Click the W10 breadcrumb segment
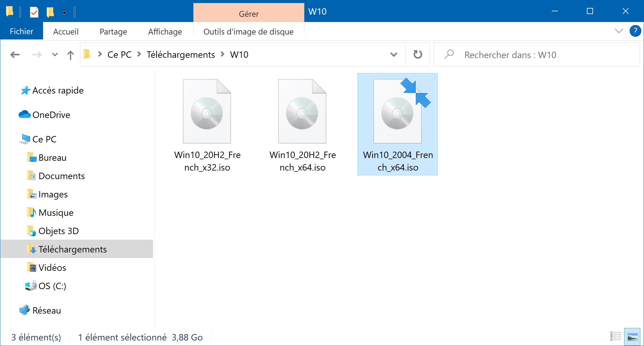 point(239,55)
